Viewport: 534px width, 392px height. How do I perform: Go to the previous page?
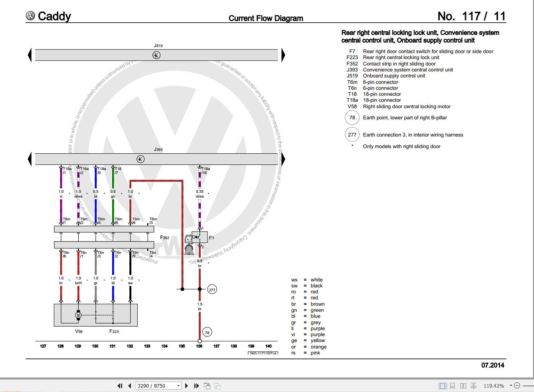(129, 386)
